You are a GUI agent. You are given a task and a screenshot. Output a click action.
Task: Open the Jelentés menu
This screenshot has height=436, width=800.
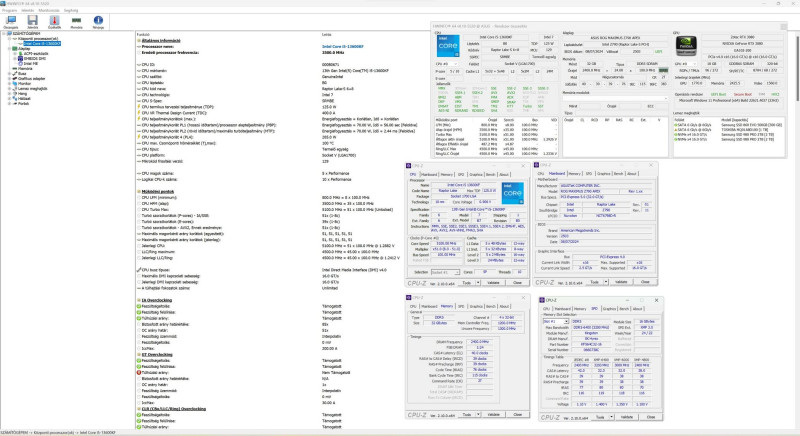pos(28,10)
